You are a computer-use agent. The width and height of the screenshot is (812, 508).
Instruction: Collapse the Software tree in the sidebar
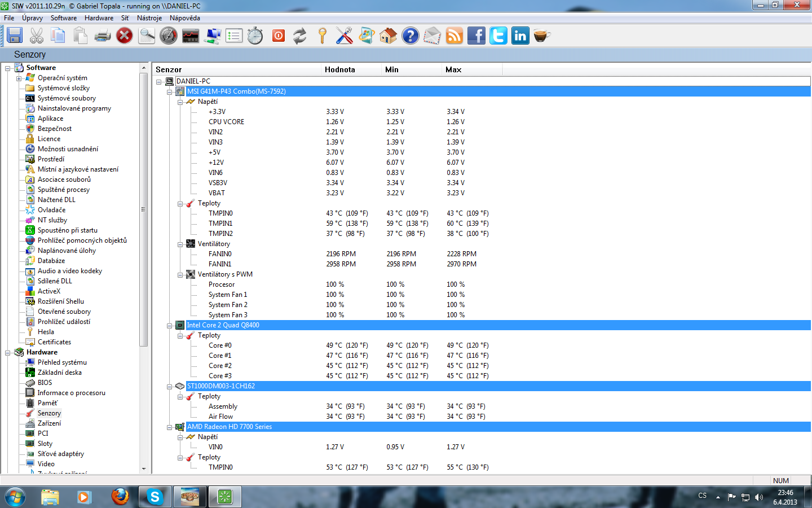[x=8, y=68]
